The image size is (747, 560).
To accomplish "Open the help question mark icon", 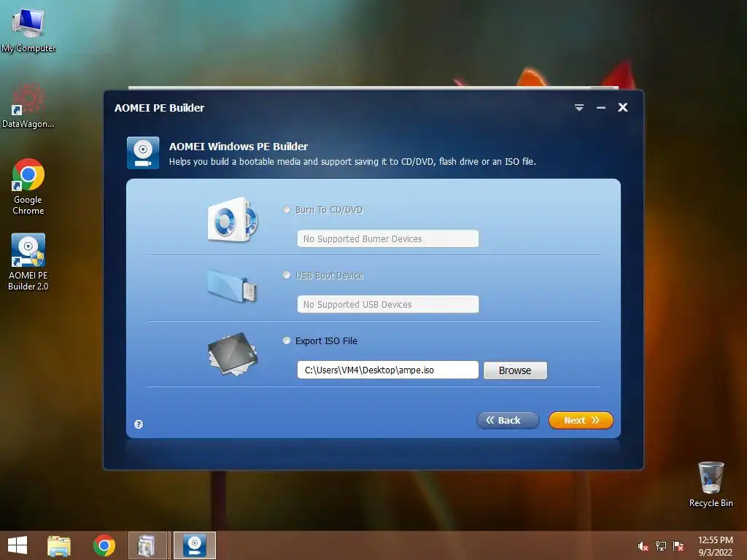I will (139, 424).
